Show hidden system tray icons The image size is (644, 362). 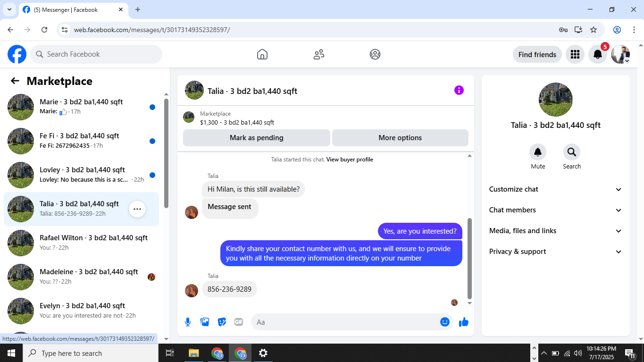point(544,353)
